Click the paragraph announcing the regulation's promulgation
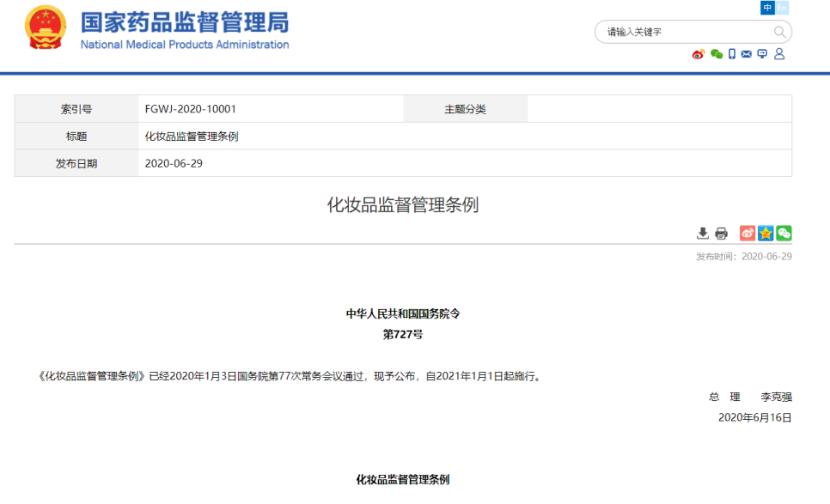Image resolution: width=830 pixels, height=504 pixels. click(290, 376)
